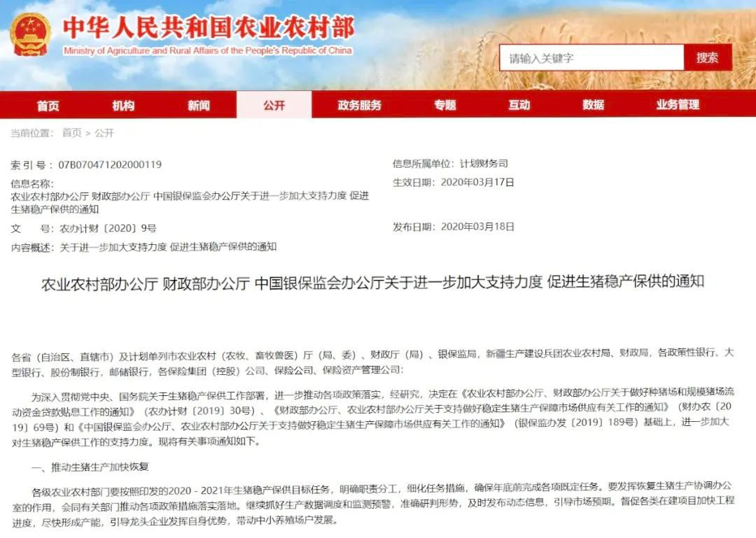Go to the 政务服务 menu item
The height and width of the screenshot is (538, 756).
pos(360,105)
